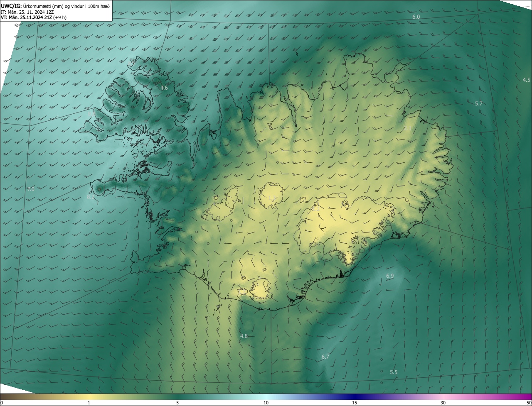532x406 pixels.
Task: Click the 'IT: Mán. 25. 11. 2024 12Z' line
Action: (27, 12)
